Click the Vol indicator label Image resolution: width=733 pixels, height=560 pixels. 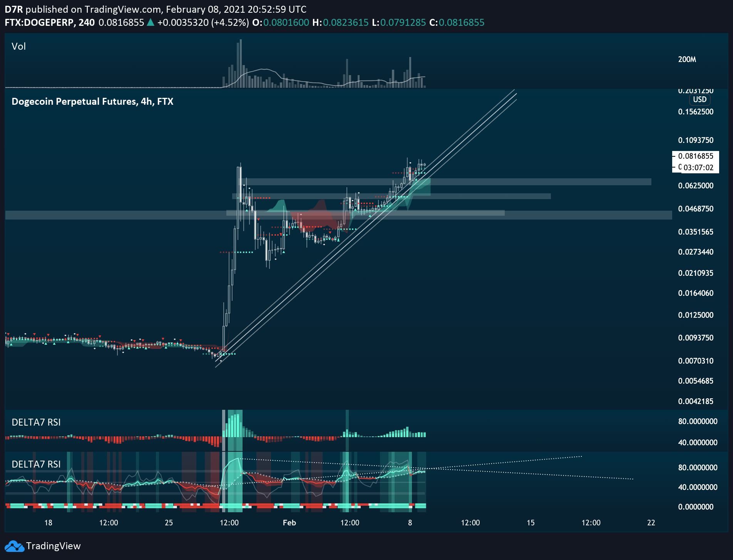[18, 47]
